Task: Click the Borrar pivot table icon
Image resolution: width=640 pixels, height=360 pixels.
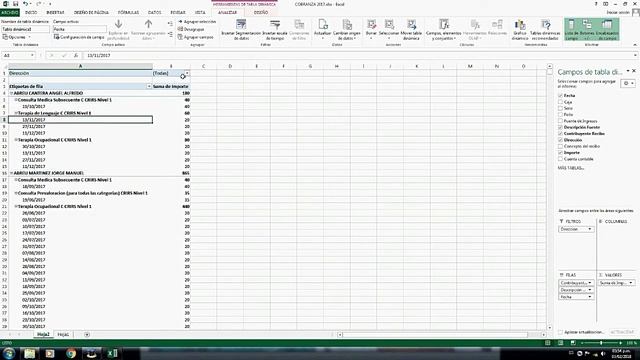Action: coord(371,24)
